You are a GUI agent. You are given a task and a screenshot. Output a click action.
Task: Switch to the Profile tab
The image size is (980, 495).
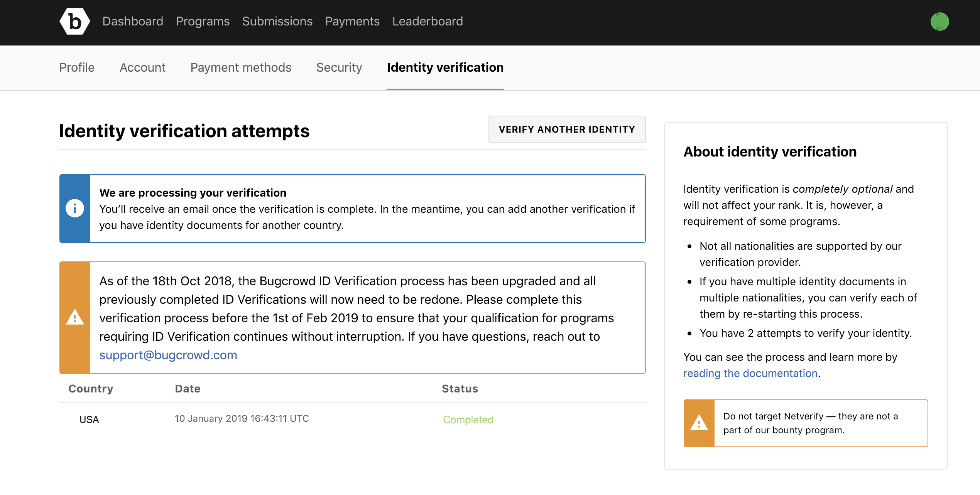point(77,67)
